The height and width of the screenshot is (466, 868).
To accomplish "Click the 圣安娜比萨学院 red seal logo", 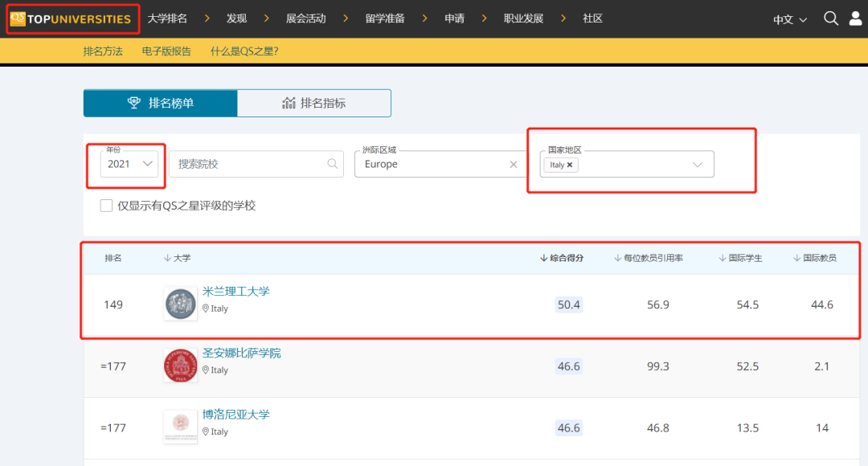I will (181, 366).
